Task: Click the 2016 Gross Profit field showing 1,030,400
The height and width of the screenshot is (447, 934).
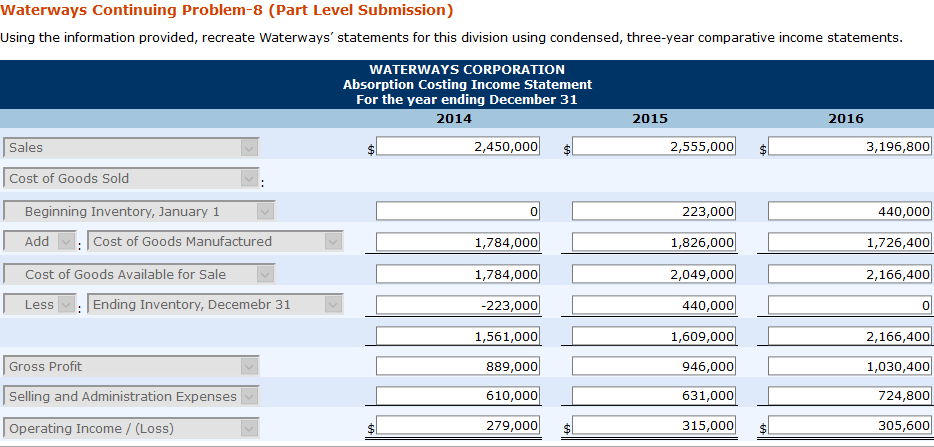Action: (x=849, y=366)
